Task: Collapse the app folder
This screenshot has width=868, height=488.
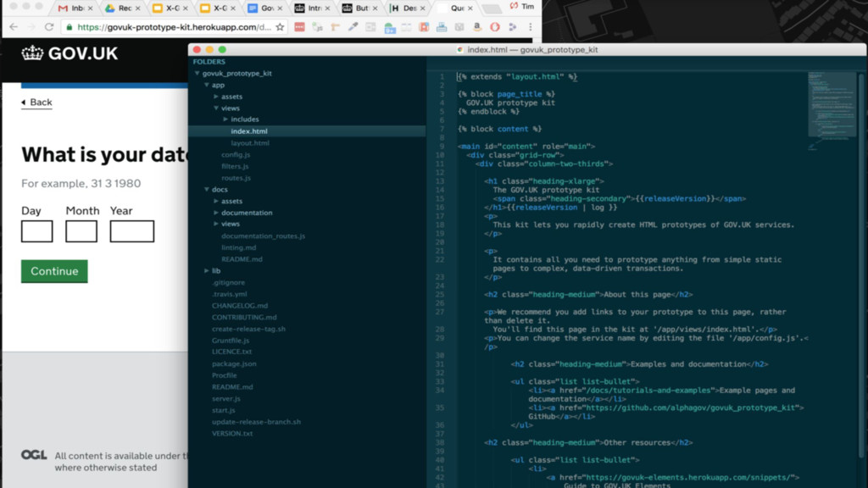Action: pyautogui.click(x=207, y=85)
